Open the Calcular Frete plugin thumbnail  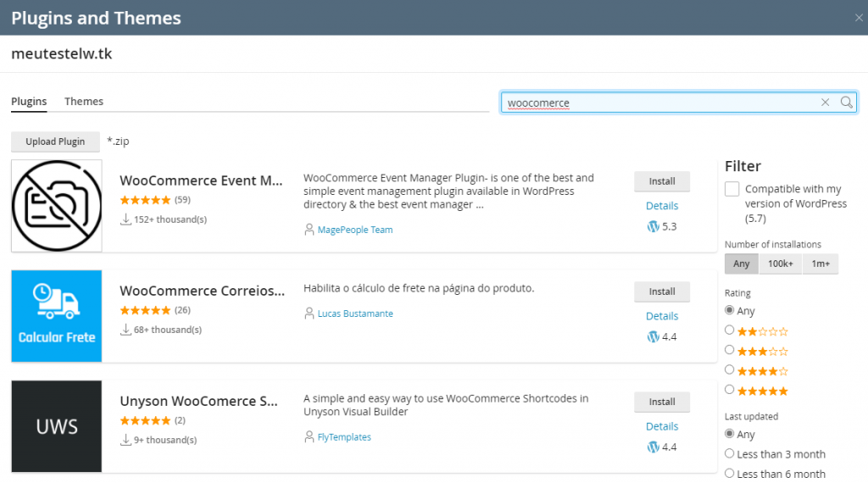pos(57,316)
